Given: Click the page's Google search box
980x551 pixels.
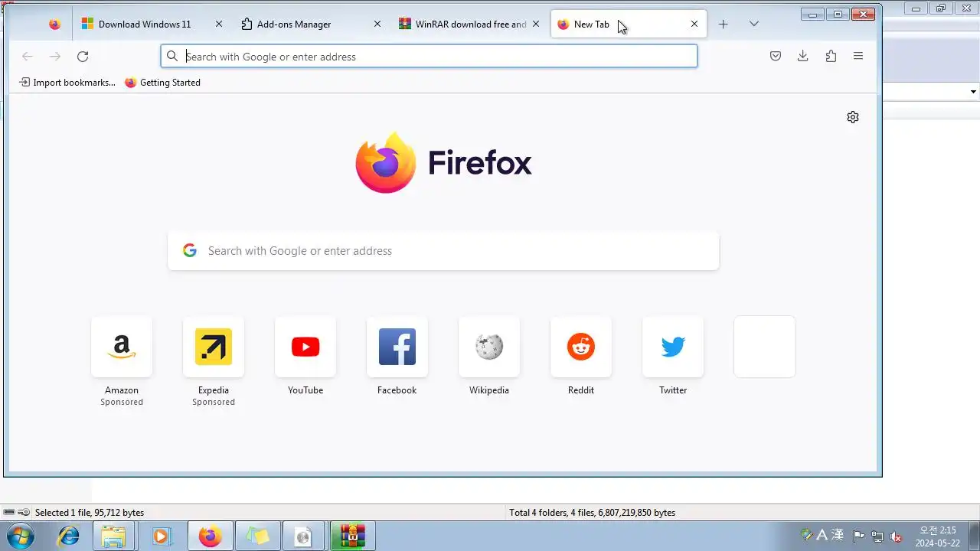Looking at the screenshot, I should point(443,251).
